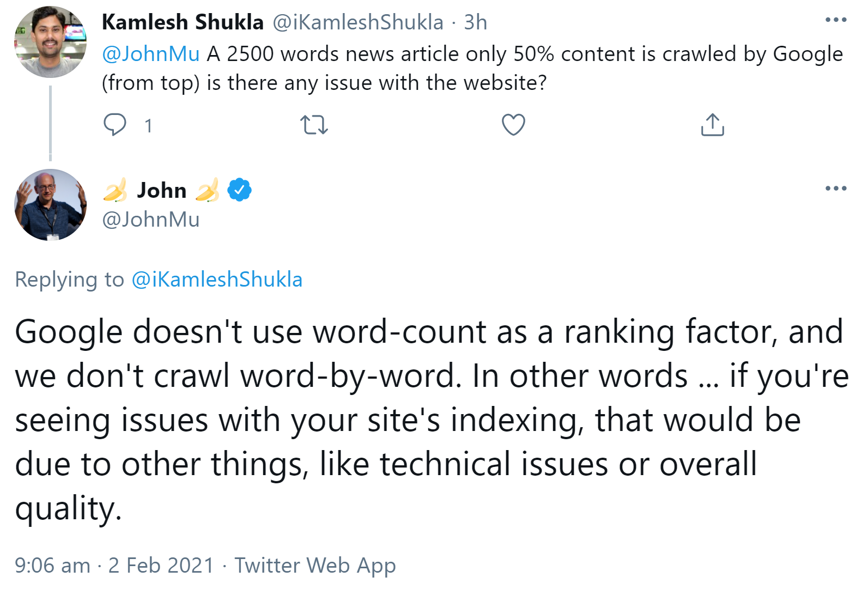
Task: Click John's blue verified badge
Action: click(239, 190)
